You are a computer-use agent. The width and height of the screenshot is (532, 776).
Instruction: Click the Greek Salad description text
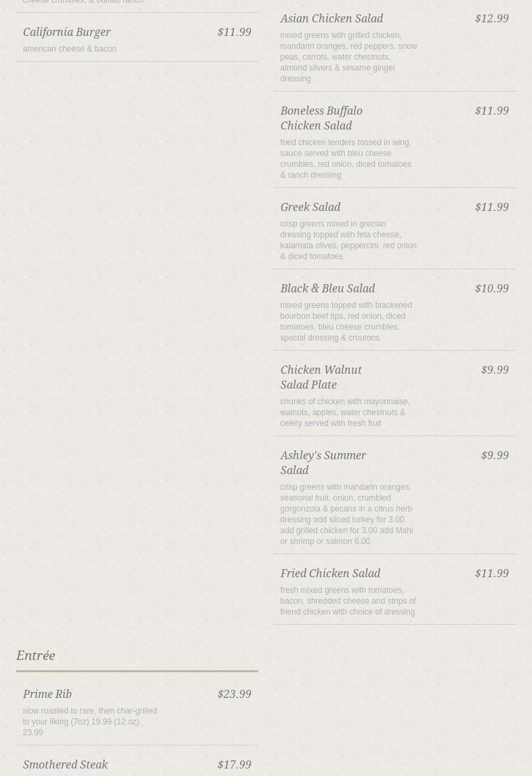tap(348, 240)
